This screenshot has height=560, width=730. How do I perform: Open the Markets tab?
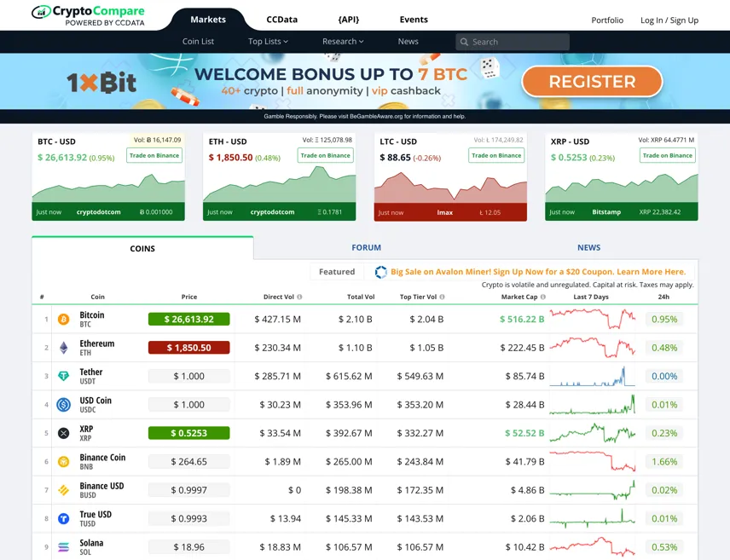[x=208, y=20]
